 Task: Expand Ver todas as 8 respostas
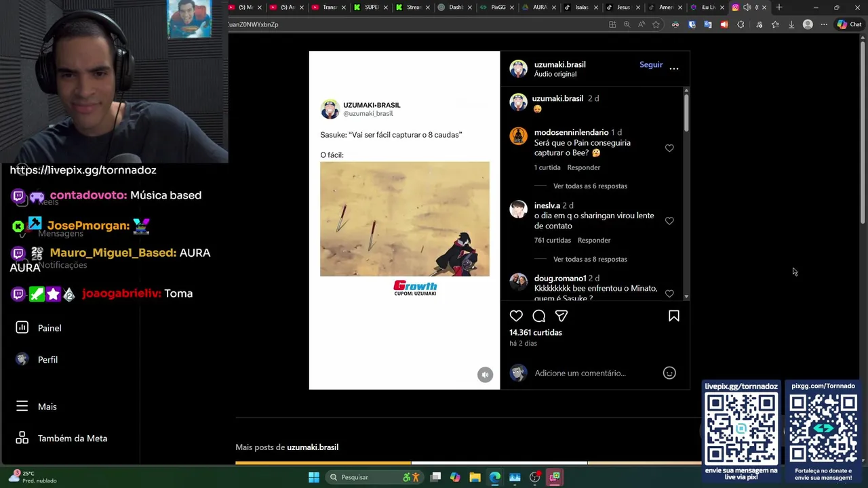[x=590, y=260]
